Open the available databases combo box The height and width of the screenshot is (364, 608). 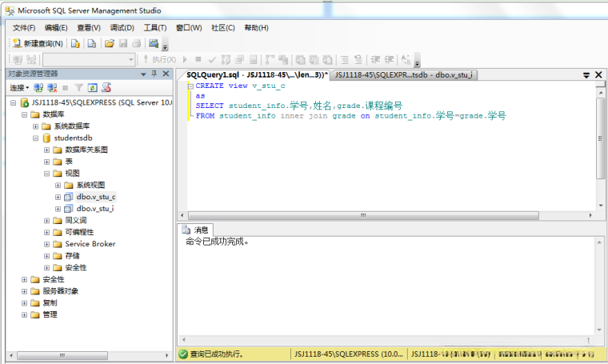click(x=89, y=60)
